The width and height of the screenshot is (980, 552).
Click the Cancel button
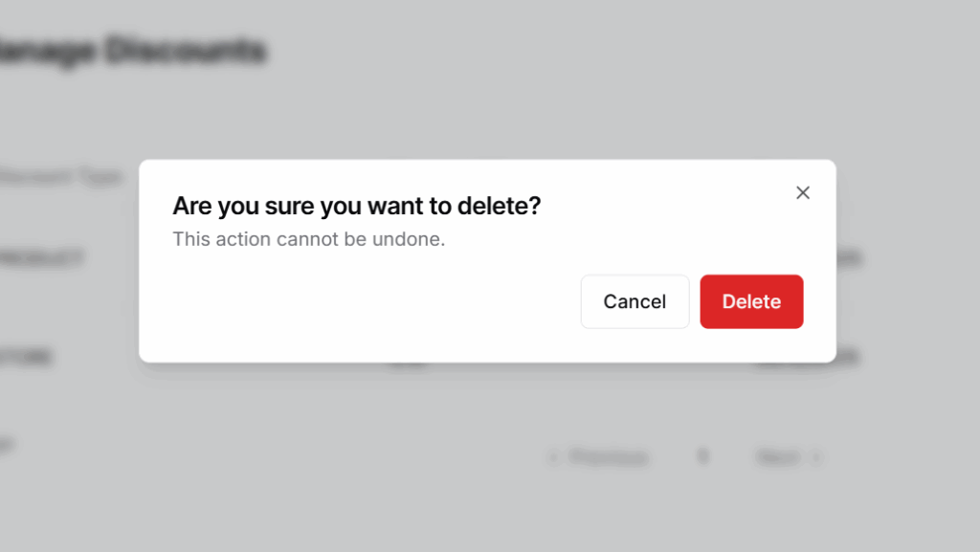pyautogui.click(x=635, y=301)
